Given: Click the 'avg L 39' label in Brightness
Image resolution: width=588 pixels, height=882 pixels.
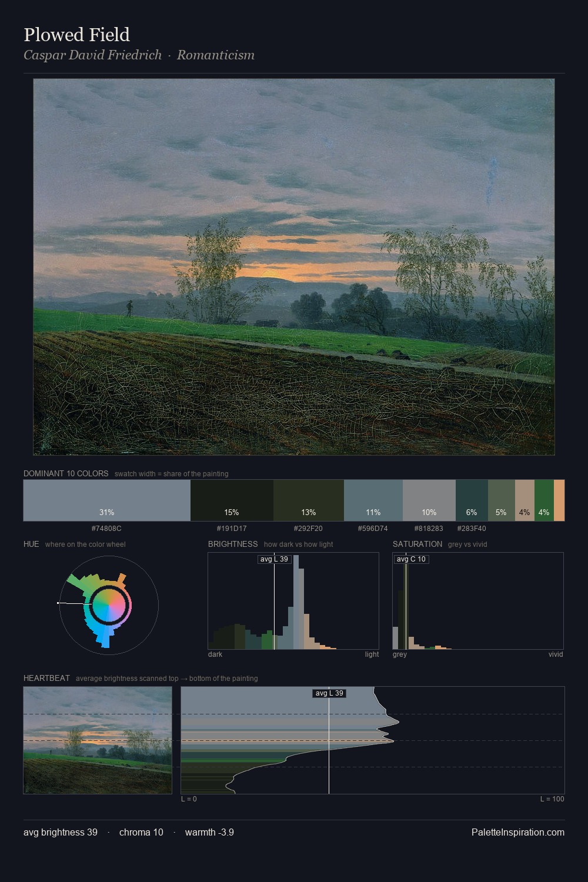Looking at the screenshot, I should pyautogui.click(x=275, y=559).
